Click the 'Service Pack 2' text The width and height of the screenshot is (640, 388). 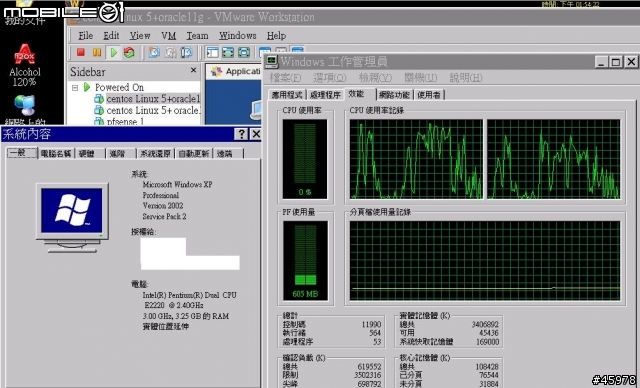click(x=164, y=216)
